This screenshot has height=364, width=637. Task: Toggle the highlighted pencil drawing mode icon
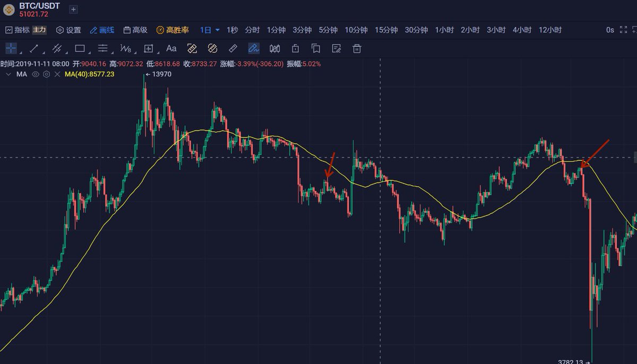pyautogui.click(x=254, y=48)
